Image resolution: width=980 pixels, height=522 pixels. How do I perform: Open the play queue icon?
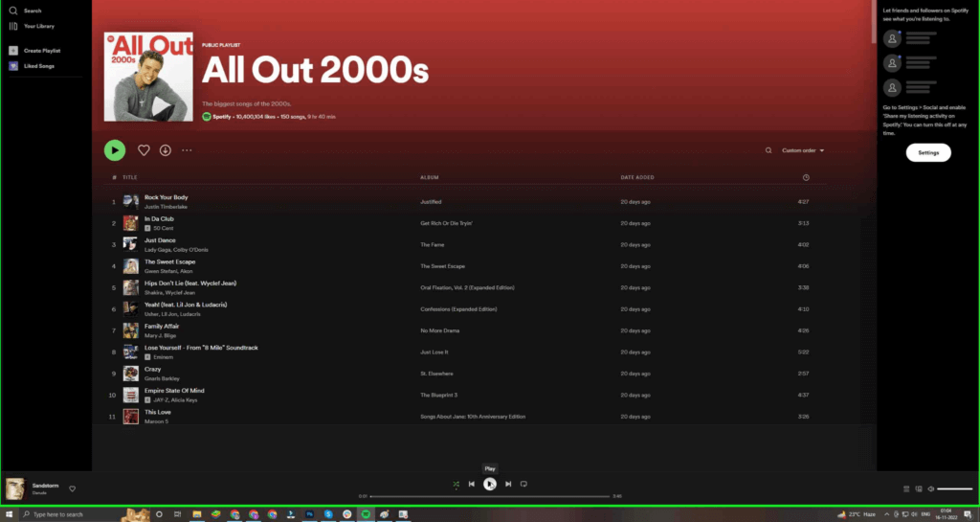click(906, 488)
